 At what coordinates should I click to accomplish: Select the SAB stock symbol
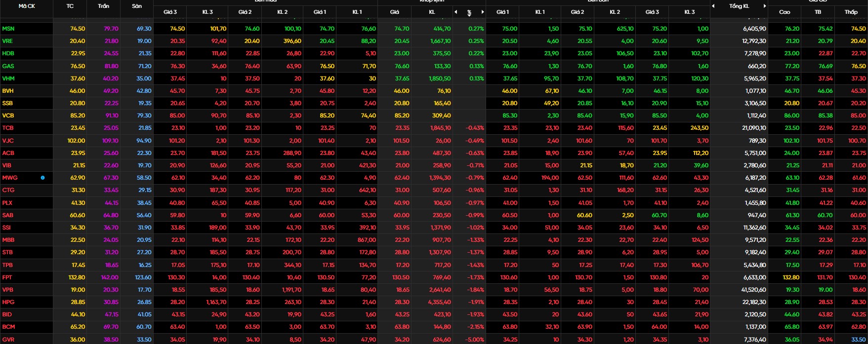[x=8, y=215]
